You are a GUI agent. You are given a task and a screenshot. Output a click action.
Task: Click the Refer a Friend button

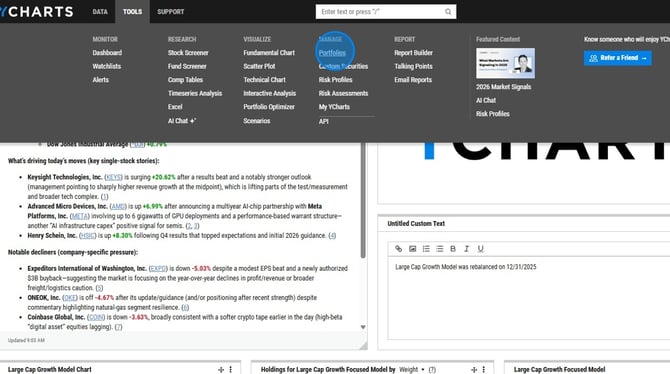click(x=618, y=58)
